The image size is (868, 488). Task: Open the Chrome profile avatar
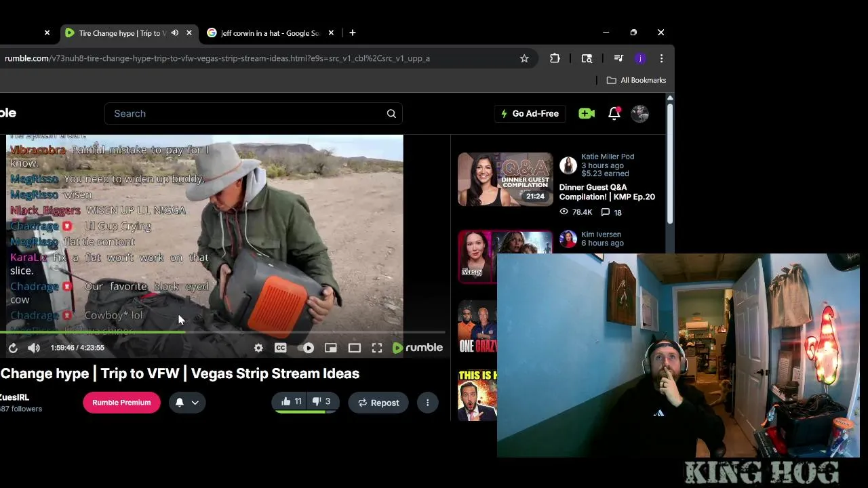click(639, 58)
